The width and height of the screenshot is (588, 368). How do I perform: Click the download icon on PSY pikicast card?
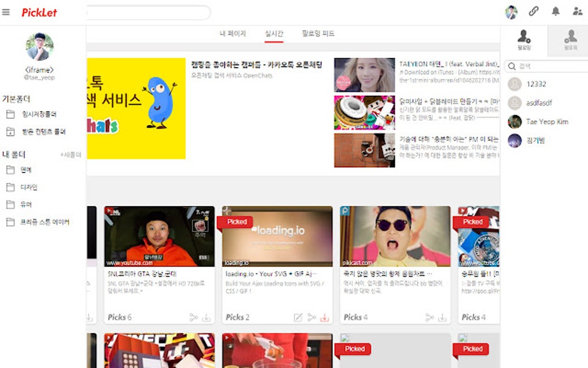click(443, 318)
